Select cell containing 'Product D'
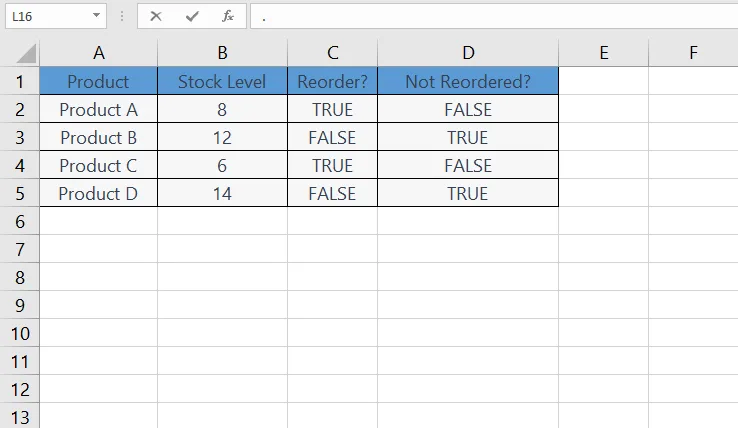 coord(98,193)
